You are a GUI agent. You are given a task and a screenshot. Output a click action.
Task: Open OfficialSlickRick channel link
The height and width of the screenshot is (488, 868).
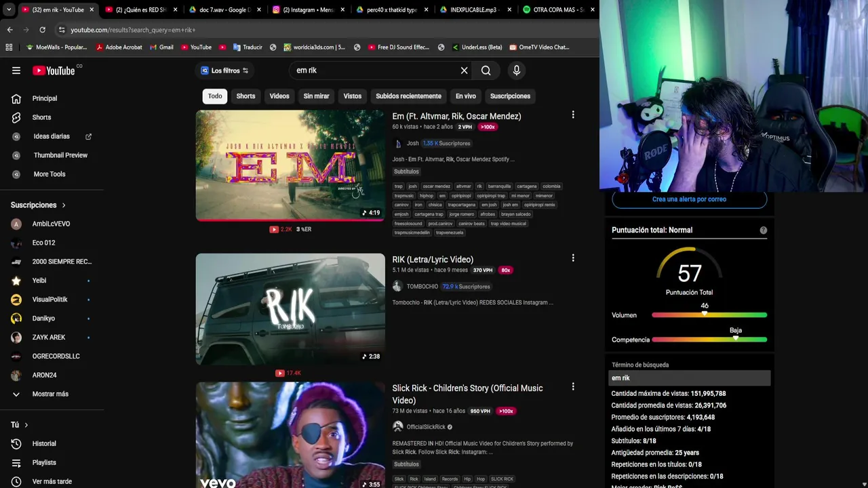point(426,427)
